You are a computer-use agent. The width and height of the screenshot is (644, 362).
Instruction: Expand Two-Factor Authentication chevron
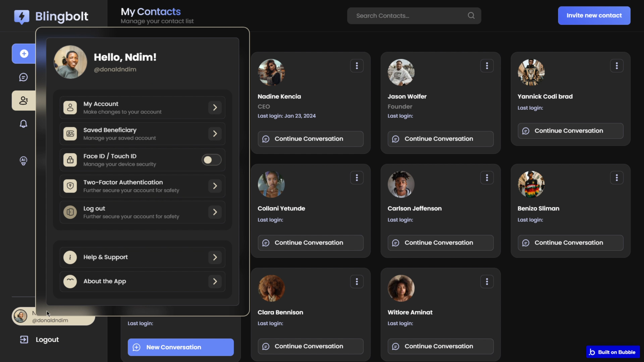point(215,186)
